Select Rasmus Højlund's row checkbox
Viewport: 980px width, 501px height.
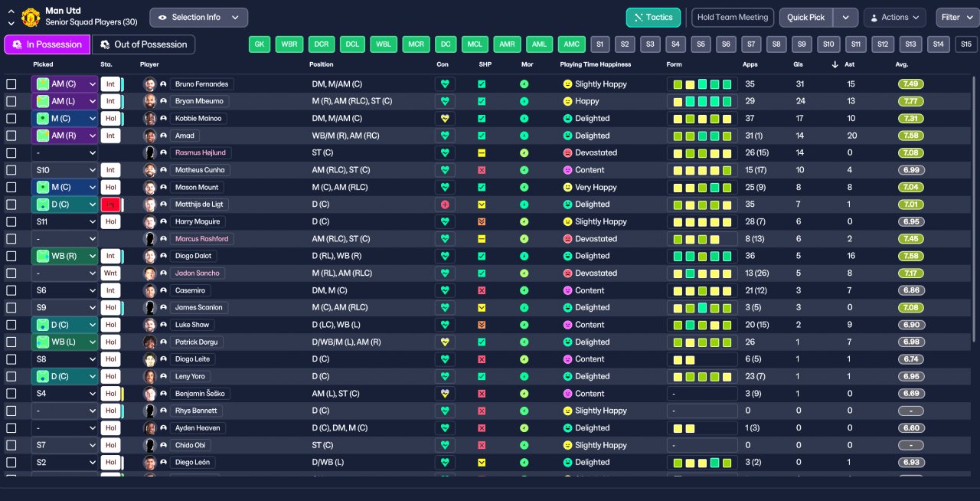[x=11, y=153]
